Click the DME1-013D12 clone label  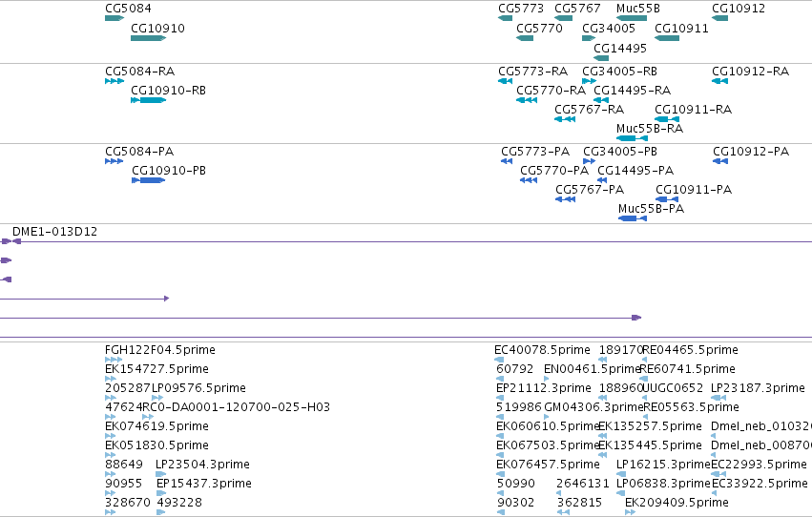pos(55,232)
